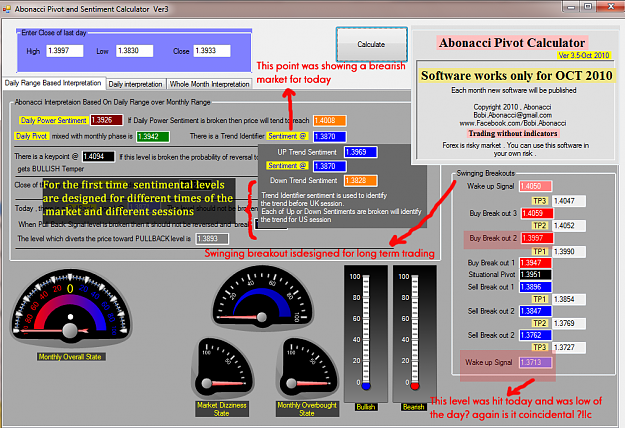Click the Bullish thermometer meter
The height and width of the screenshot is (428, 625).
366,334
